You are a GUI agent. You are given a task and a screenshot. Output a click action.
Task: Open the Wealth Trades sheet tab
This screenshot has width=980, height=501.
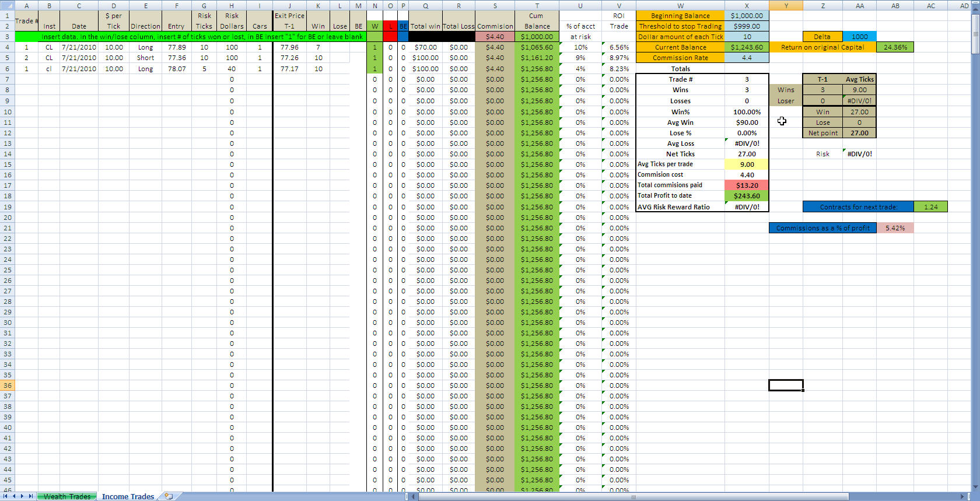point(67,496)
